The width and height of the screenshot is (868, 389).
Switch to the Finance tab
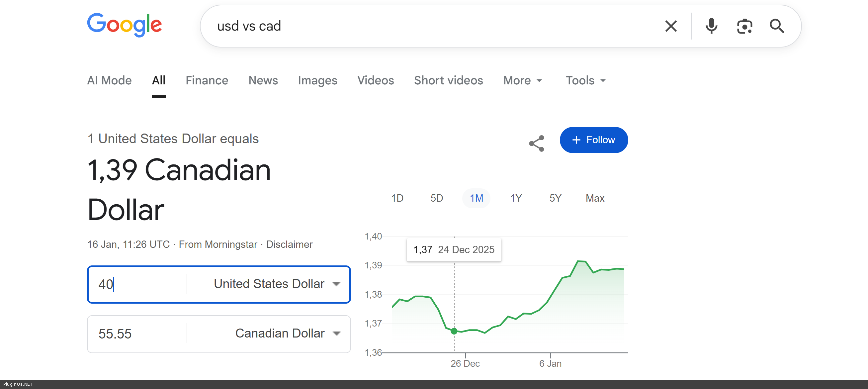pyautogui.click(x=207, y=81)
